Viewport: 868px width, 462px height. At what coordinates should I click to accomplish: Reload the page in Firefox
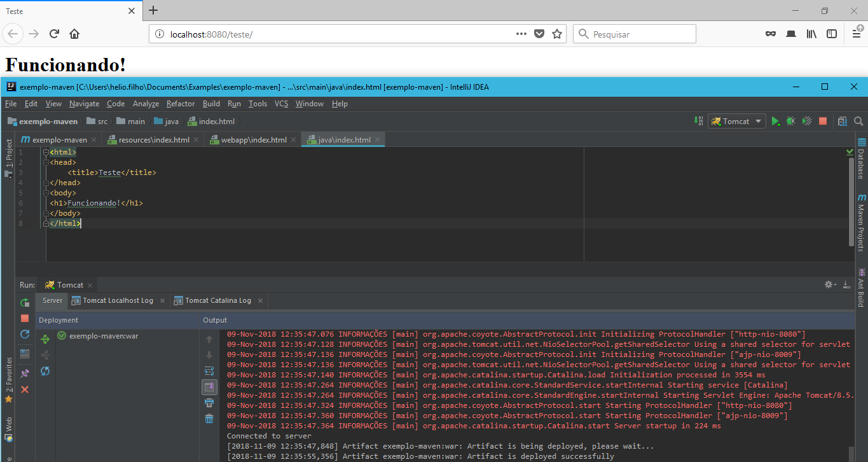(x=54, y=34)
